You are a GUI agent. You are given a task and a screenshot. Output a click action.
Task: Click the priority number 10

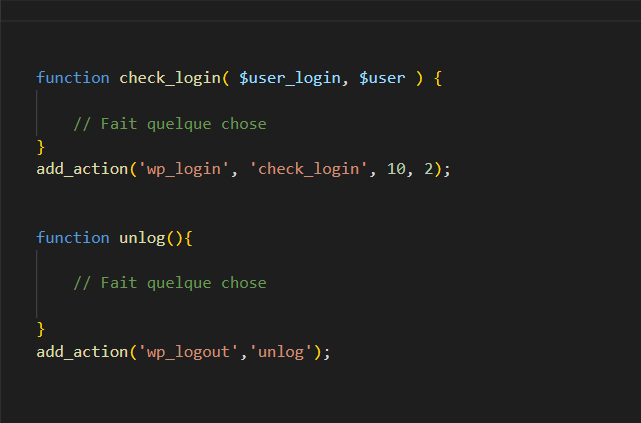[x=396, y=169]
